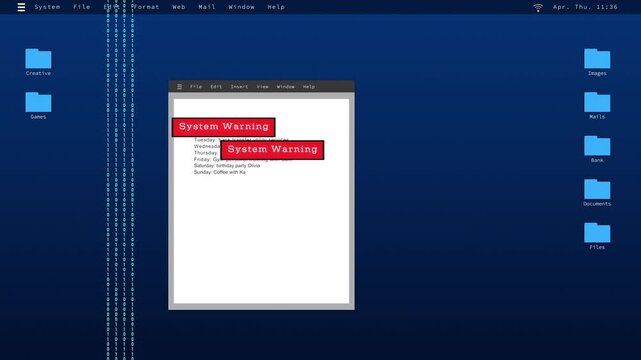This screenshot has height=360, width=641.
Task: Open the top bar Window menu
Action: 242,7
